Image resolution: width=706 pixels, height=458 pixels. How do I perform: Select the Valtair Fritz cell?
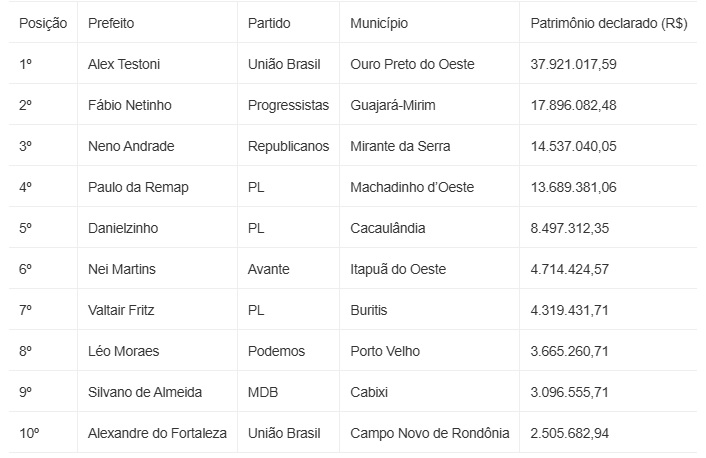[x=122, y=310]
